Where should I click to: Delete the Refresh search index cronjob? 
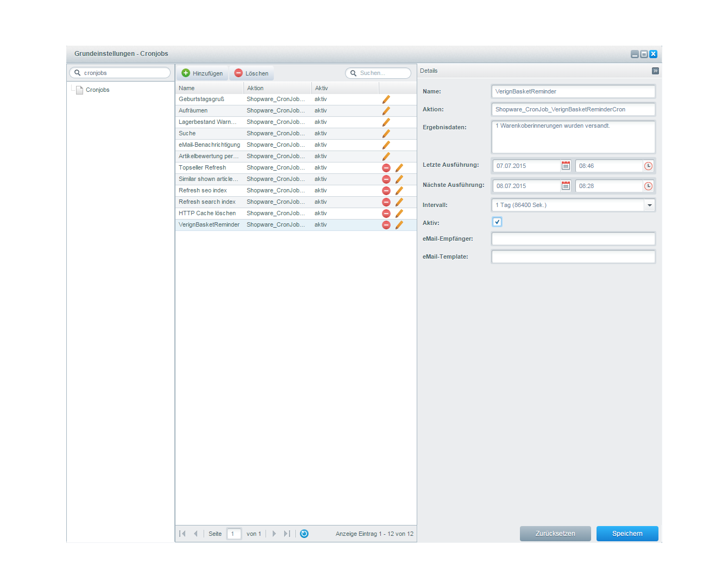click(386, 202)
